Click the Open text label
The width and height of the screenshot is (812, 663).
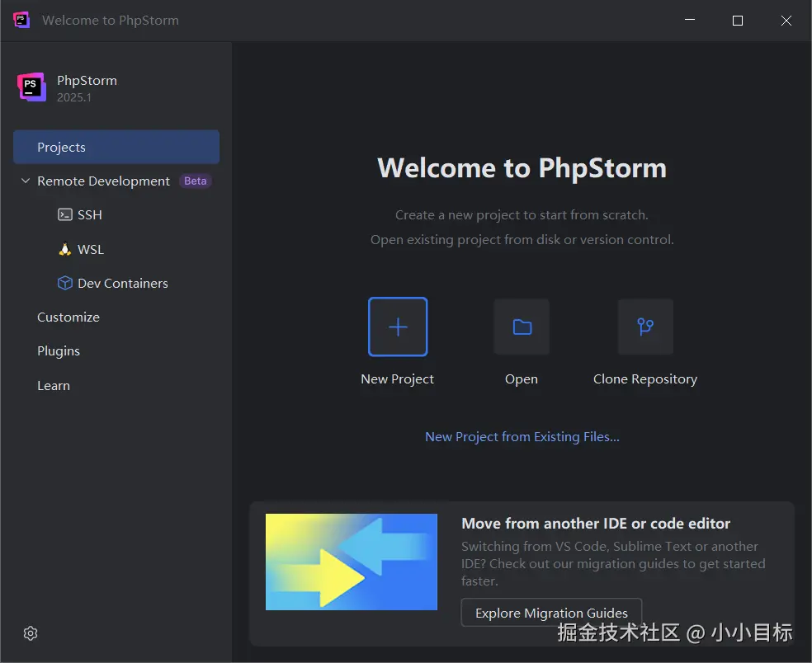coord(522,379)
